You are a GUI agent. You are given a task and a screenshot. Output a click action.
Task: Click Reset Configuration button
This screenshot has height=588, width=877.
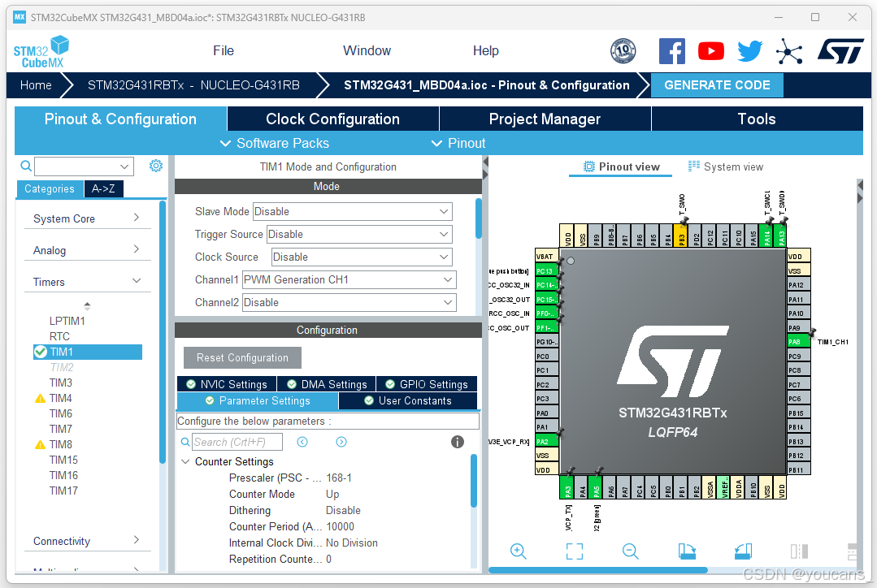click(242, 357)
